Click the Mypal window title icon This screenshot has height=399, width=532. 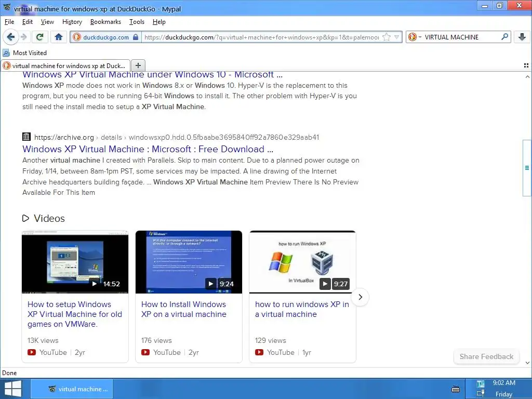pyautogui.click(x=7, y=7)
